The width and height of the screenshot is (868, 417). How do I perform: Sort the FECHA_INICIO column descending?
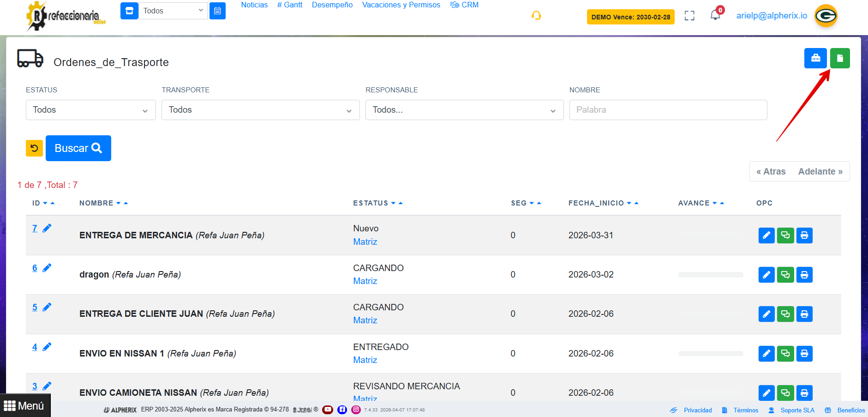click(x=629, y=203)
